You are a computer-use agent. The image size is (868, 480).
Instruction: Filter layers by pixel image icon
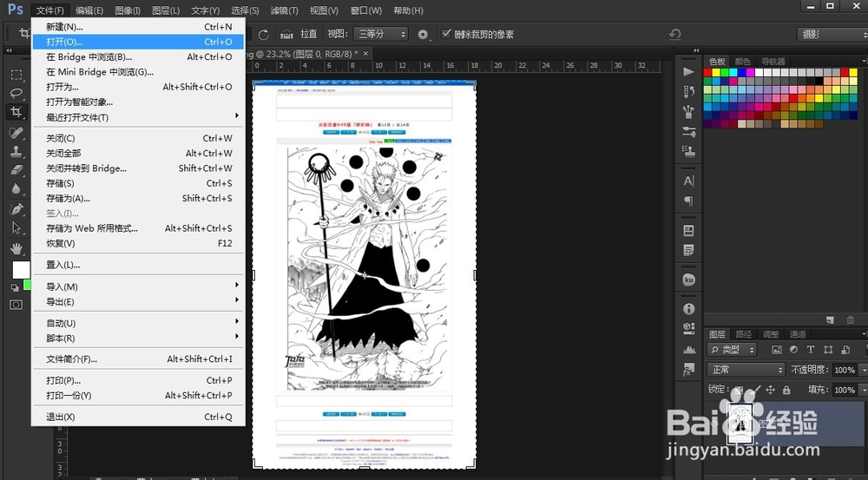coord(777,349)
